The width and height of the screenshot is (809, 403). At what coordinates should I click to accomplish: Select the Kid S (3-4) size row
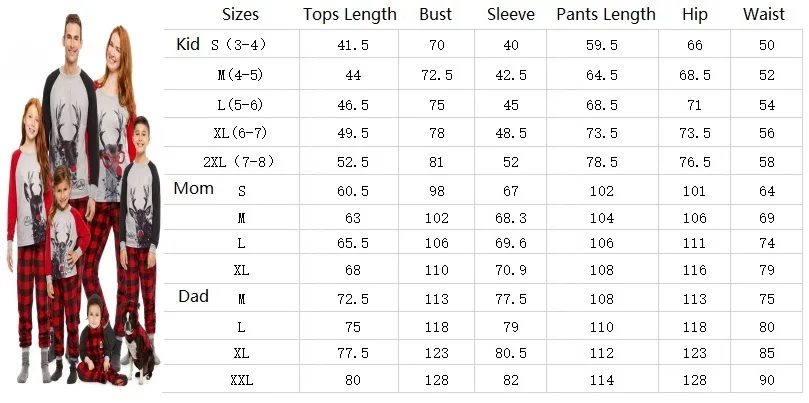click(482, 44)
